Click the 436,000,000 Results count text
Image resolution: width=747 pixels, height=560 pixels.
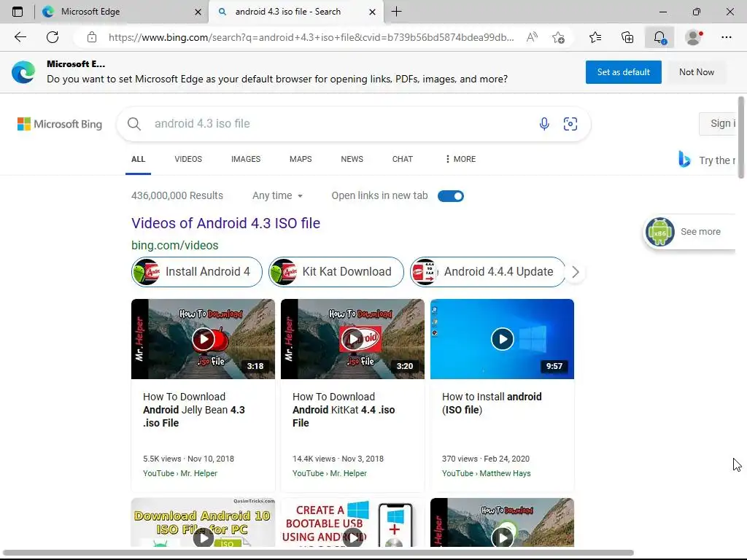click(x=177, y=195)
